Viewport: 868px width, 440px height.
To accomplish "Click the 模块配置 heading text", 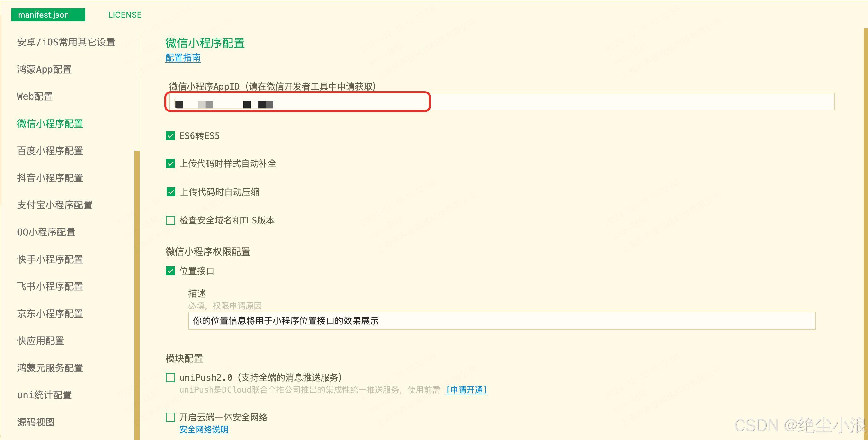I will click(x=184, y=359).
